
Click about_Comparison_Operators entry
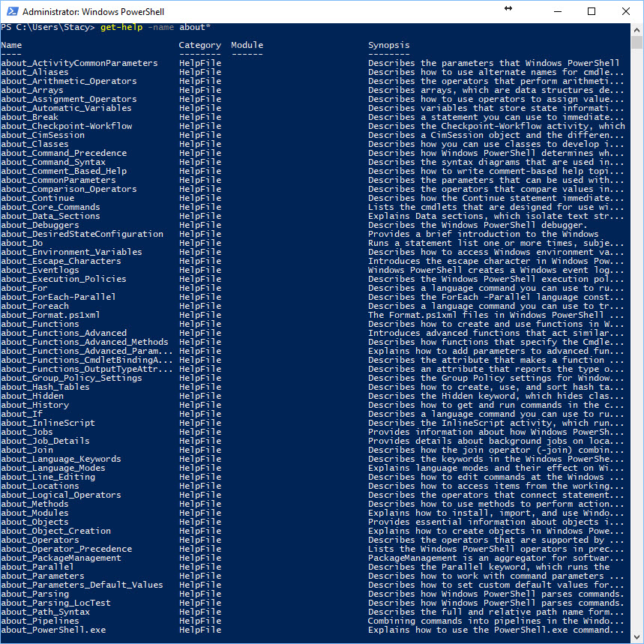[x=68, y=190]
